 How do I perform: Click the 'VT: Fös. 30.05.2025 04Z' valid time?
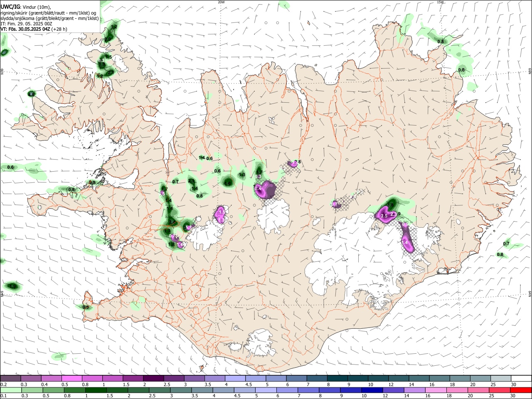[x=25, y=29]
